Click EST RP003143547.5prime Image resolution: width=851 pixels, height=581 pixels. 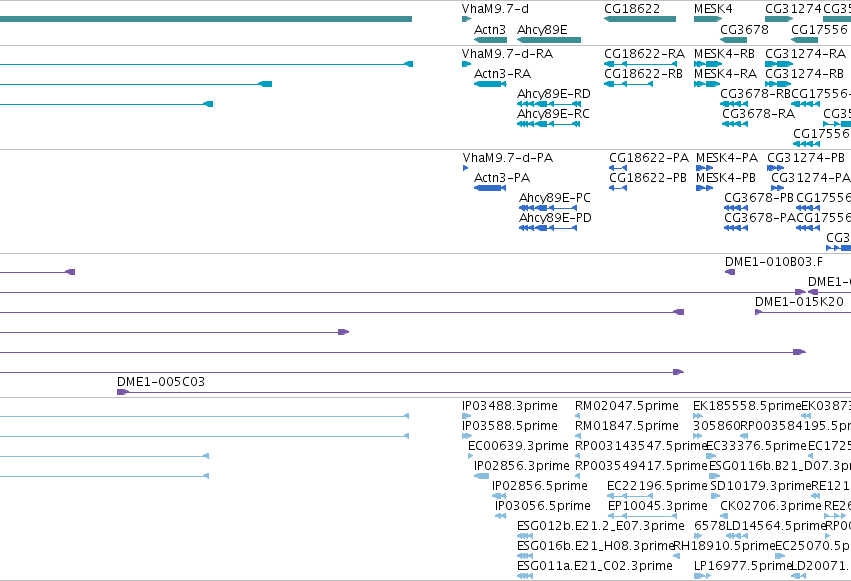[x=577, y=456]
